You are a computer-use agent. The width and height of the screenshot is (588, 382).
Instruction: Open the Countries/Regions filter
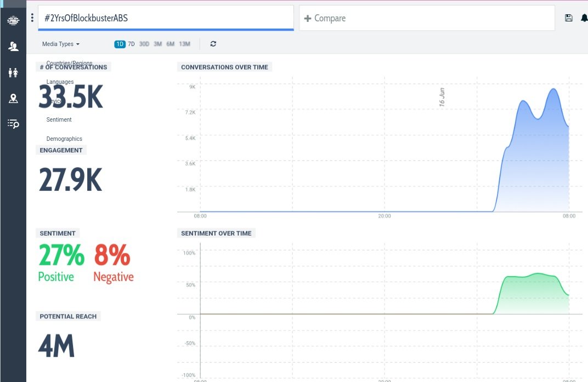pyautogui.click(x=69, y=63)
